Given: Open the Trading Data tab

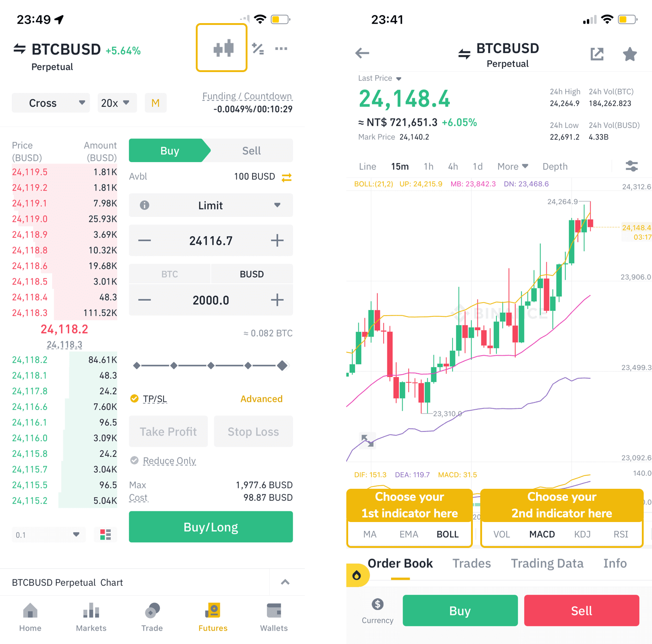Looking at the screenshot, I should tap(547, 563).
